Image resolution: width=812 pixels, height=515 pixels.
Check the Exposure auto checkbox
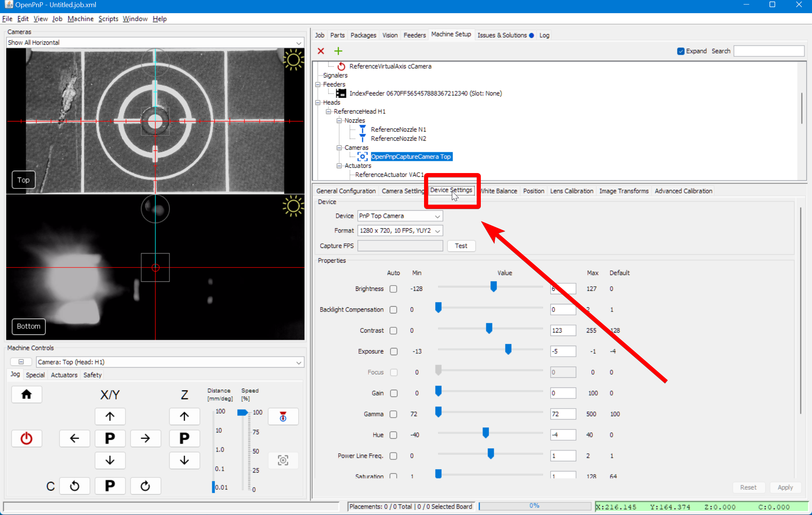coord(393,351)
